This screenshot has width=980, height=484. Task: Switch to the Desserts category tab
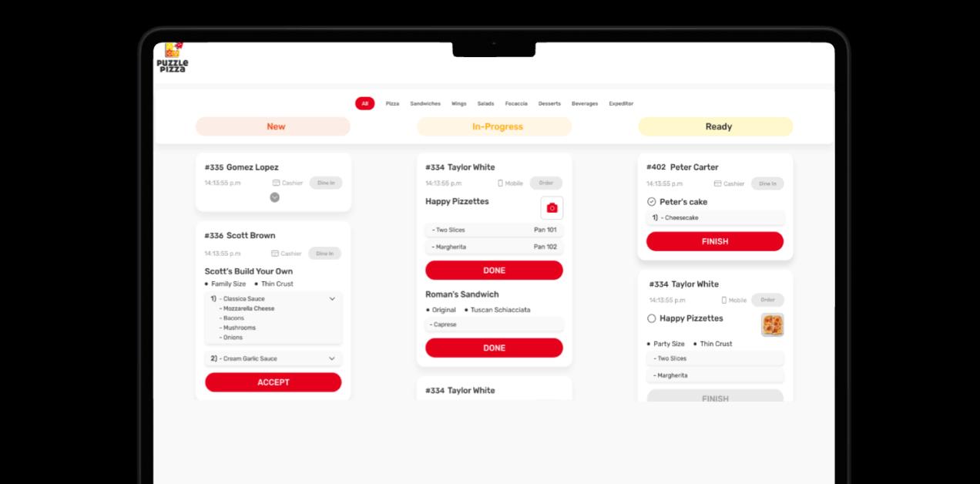point(549,103)
